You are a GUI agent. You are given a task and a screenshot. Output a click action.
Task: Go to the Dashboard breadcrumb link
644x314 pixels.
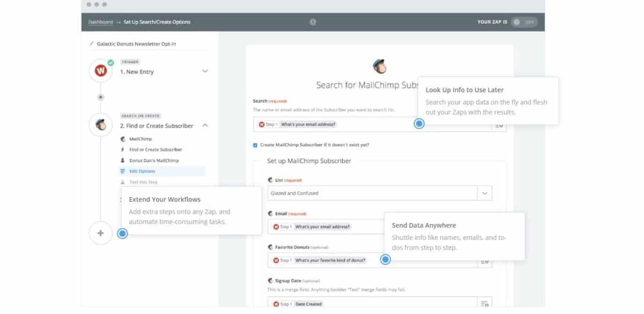(x=100, y=22)
